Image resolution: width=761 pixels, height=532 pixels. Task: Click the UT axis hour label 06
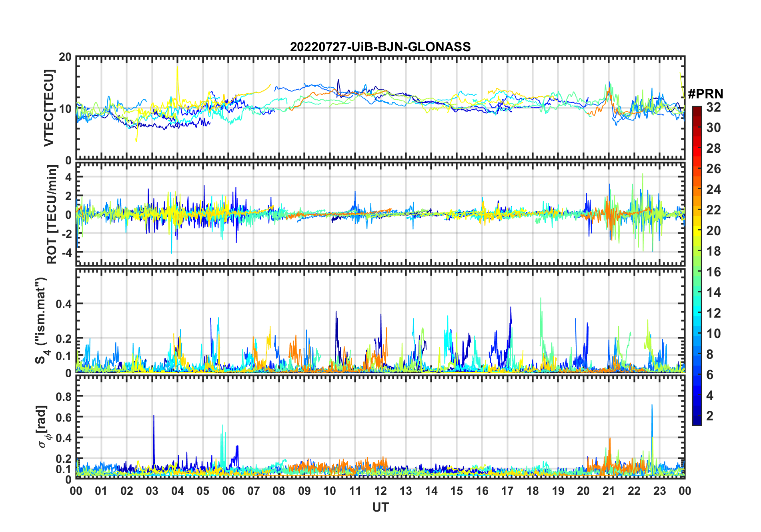click(228, 491)
